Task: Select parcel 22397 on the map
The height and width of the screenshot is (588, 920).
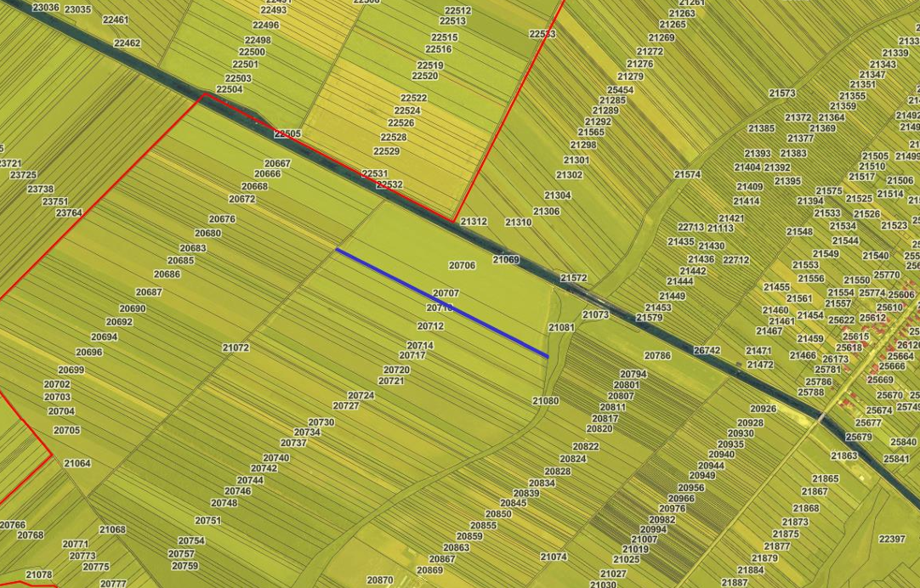Action: click(892, 540)
